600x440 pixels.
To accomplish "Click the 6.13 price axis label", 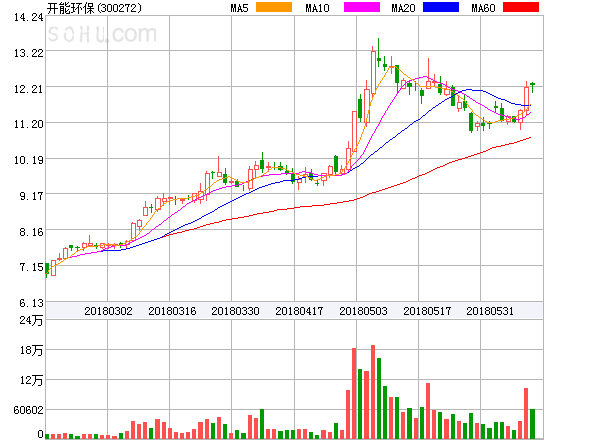I will tap(31, 303).
